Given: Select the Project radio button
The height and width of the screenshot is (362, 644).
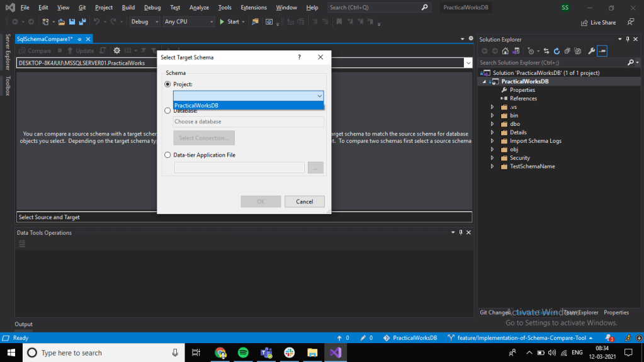Looking at the screenshot, I should [167, 84].
